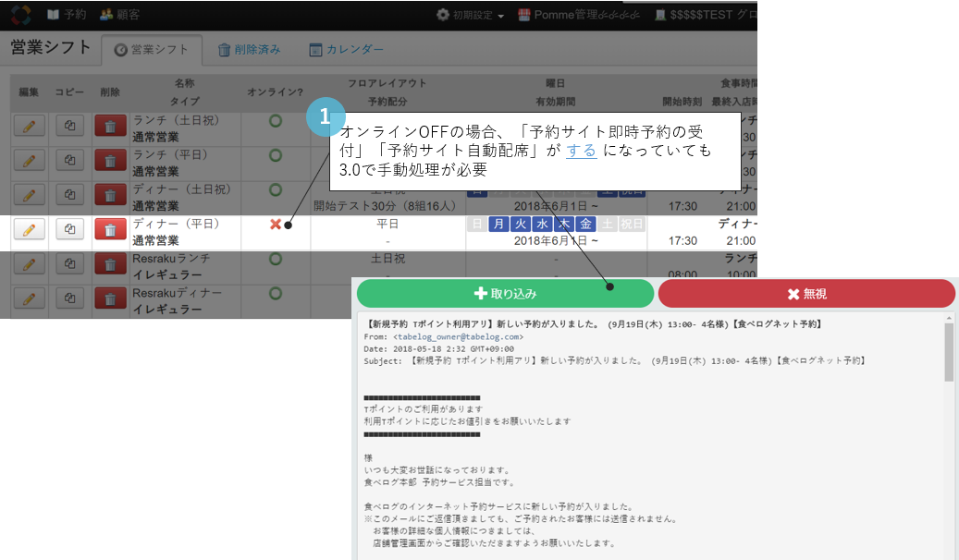
Task: Click the 日 day badge in ディナー(平日) row
Action: point(478,225)
